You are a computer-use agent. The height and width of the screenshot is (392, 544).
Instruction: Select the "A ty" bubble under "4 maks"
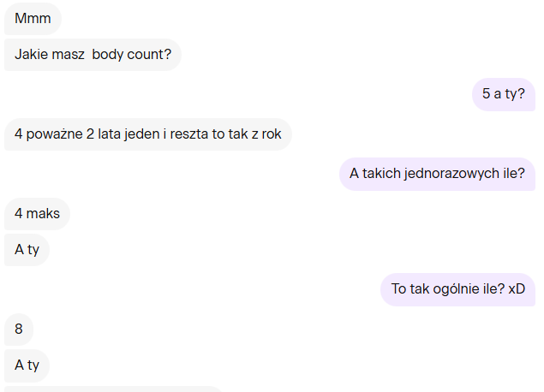27,250
